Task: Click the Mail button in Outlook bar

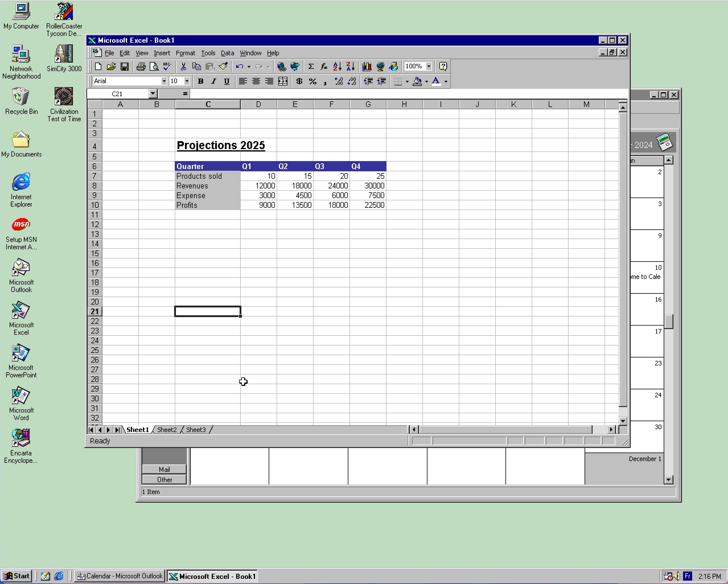Action: pyautogui.click(x=164, y=470)
